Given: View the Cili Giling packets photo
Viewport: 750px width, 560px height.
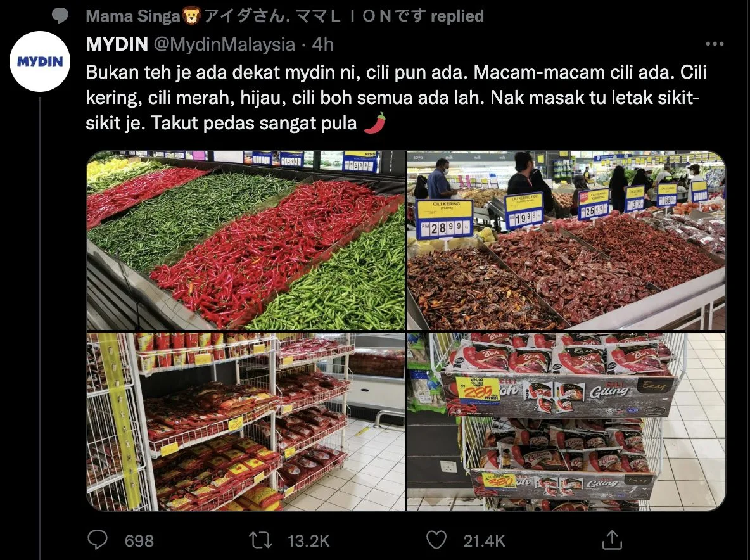Looking at the screenshot, I should (566, 422).
